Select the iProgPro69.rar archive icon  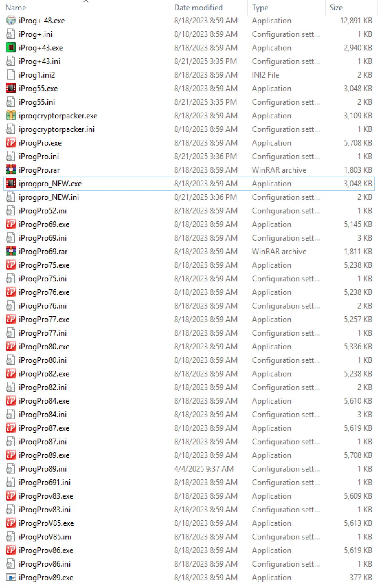click(x=11, y=252)
